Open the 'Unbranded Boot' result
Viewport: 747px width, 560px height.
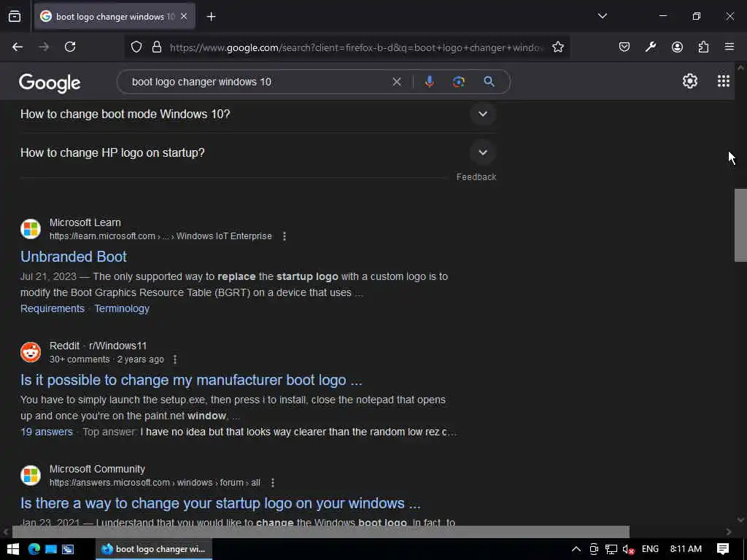click(74, 257)
